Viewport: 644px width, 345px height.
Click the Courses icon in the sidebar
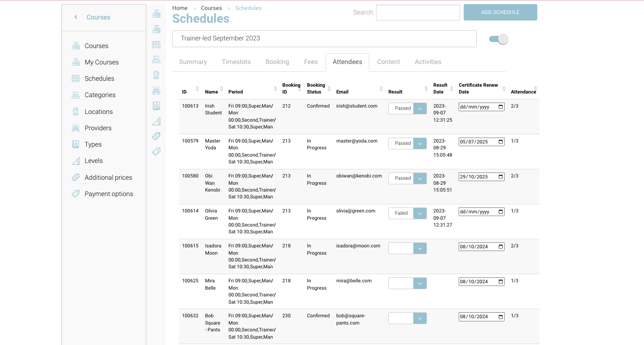76,46
